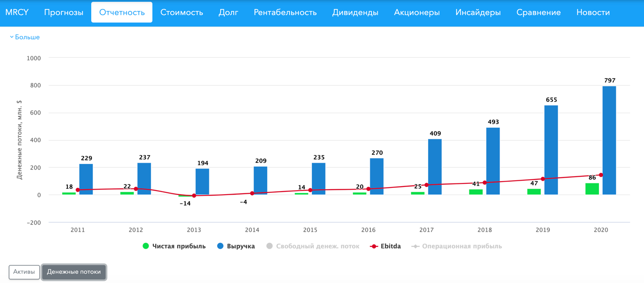Open the Долг tab
The height and width of the screenshot is (283, 644).
(x=228, y=13)
